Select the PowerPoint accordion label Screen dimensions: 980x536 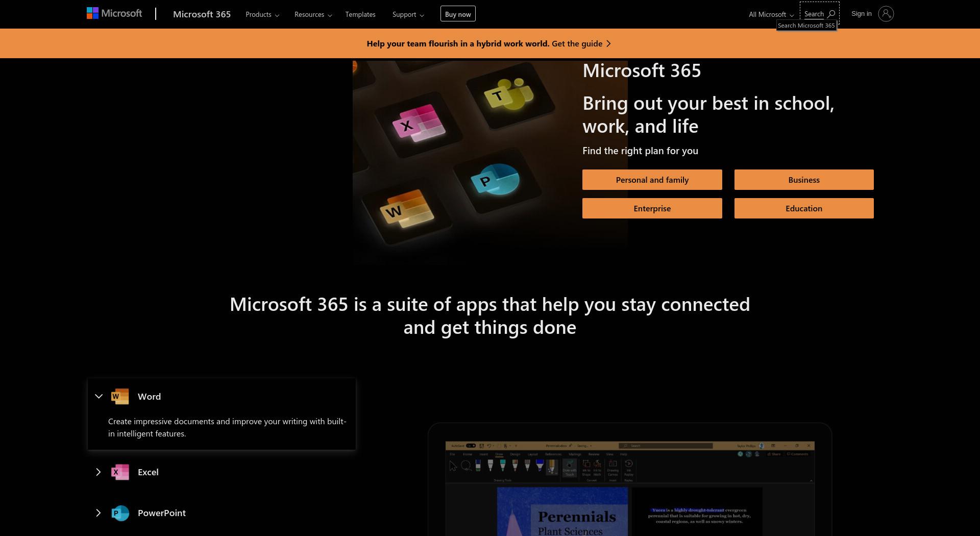tap(162, 513)
